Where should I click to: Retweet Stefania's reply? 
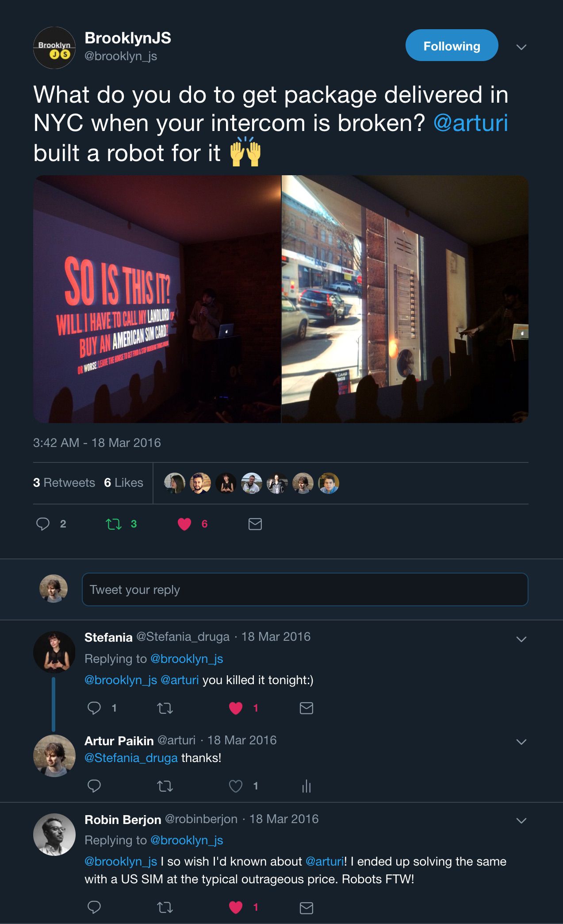tap(165, 708)
